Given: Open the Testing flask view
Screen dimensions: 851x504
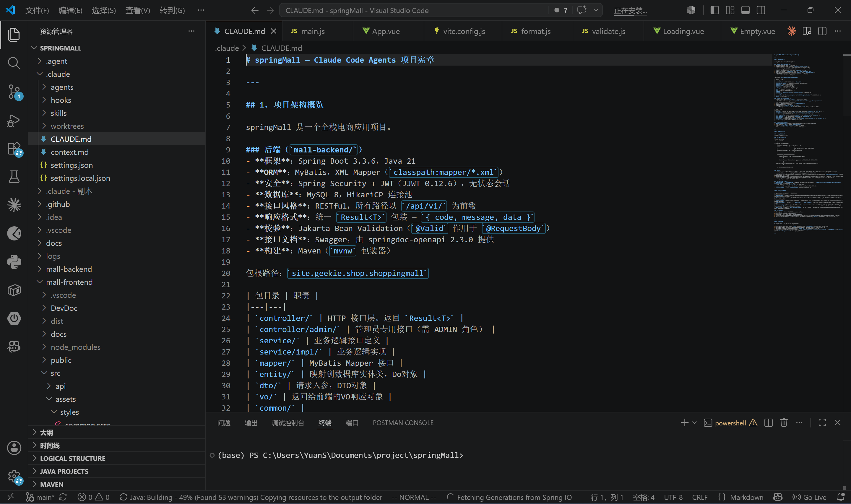Looking at the screenshot, I should [x=14, y=177].
